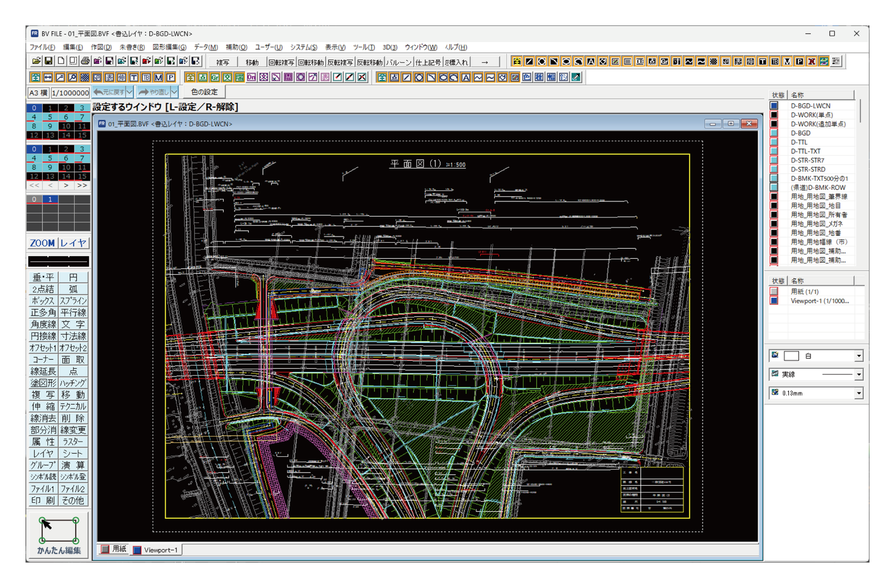This screenshot has width=895, height=588.
Task: Click the black A icon in top-right toolbar
Action: coord(591,61)
